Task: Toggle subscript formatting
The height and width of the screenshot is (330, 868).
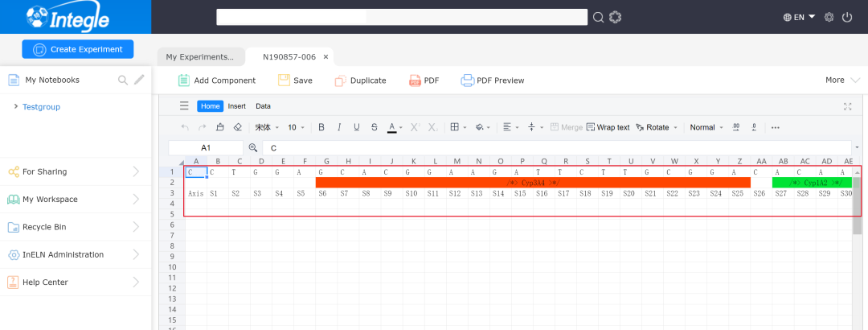Action: 433,127
